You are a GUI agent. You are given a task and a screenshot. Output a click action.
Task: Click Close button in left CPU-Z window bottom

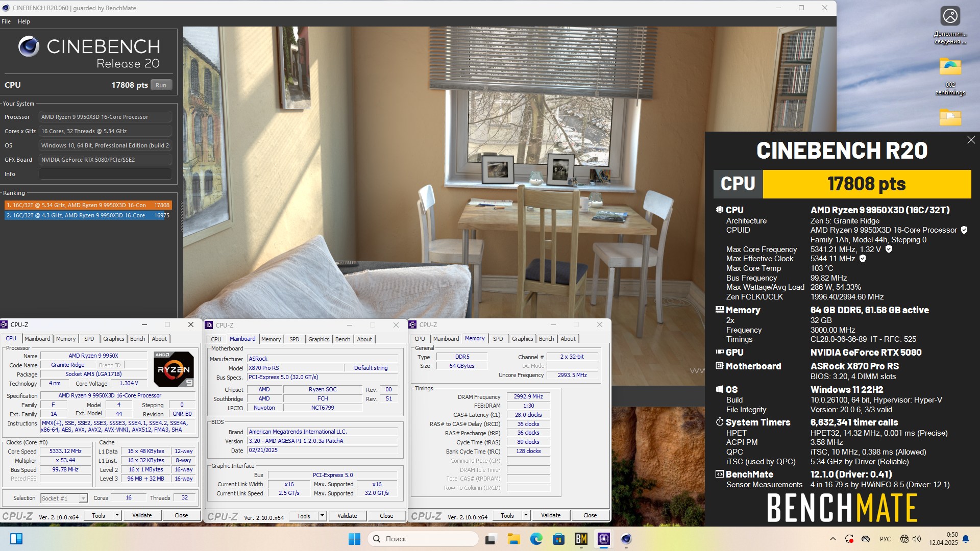click(x=181, y=515)
